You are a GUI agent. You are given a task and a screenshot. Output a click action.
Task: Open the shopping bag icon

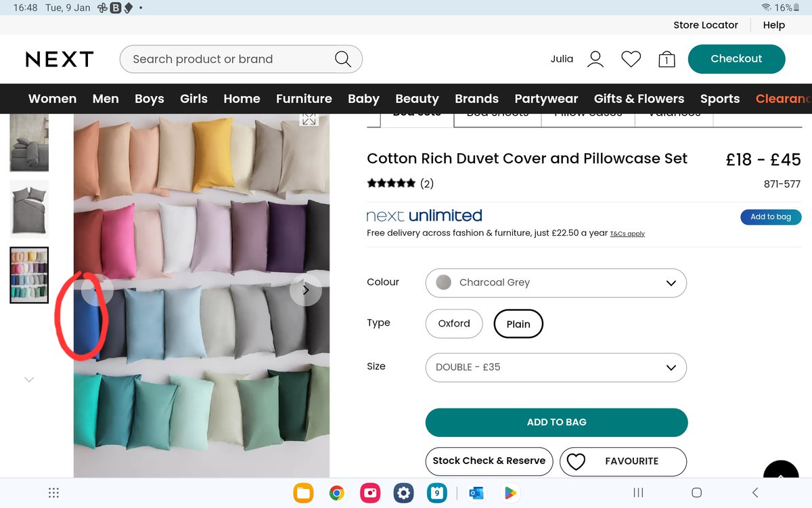pyautogui.click(x=667, y=59)
